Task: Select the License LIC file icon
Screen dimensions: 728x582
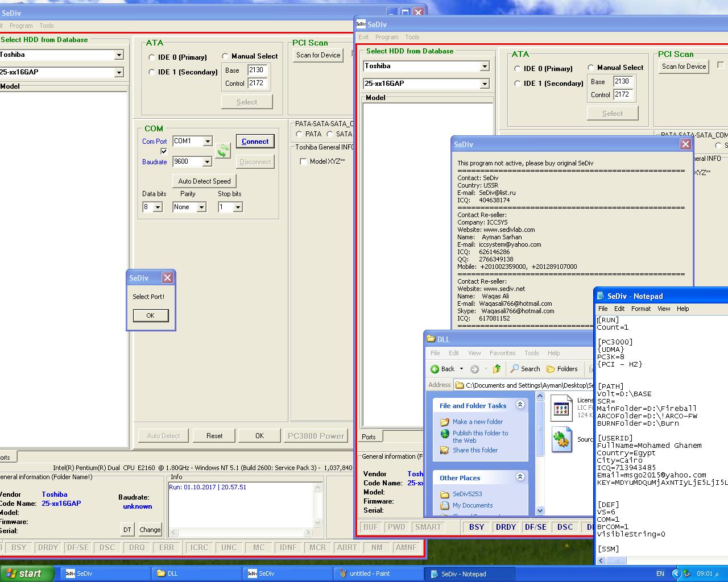Action: coord(561,408)
